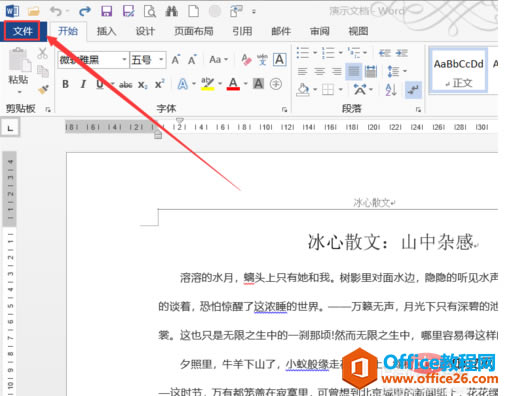This screenshot has height=396, width=505.
Task: Switch to the 开始 ribbon tab
Action: [x=68, y=31]
